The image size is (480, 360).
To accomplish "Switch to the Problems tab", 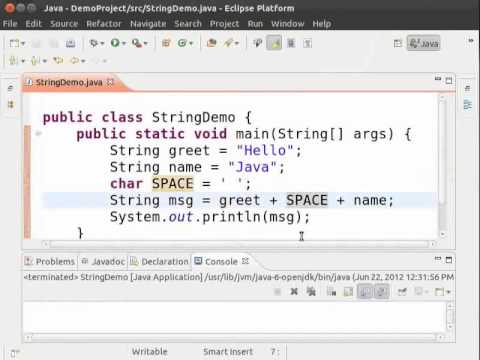I will 50,262.
